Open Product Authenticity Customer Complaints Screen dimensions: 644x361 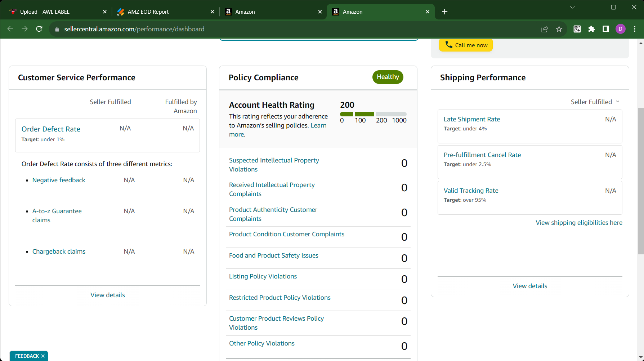273,214
